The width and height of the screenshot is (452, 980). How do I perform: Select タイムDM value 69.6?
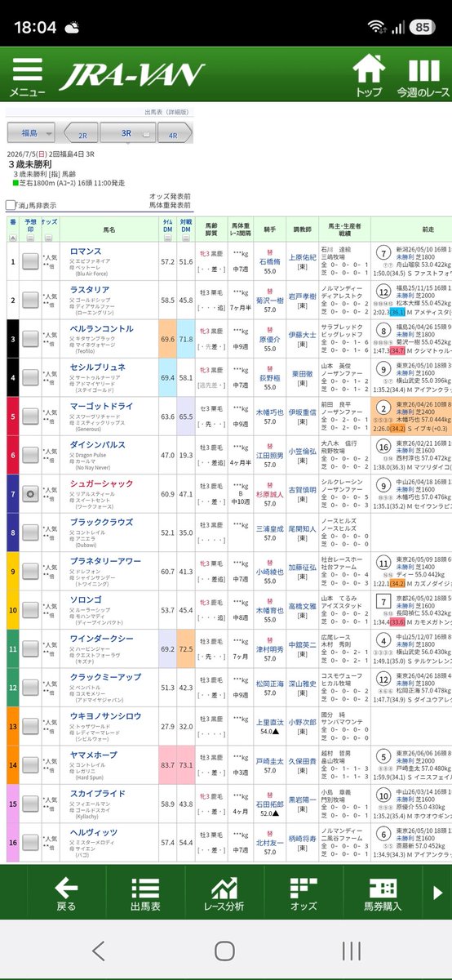tap(167, 339)
